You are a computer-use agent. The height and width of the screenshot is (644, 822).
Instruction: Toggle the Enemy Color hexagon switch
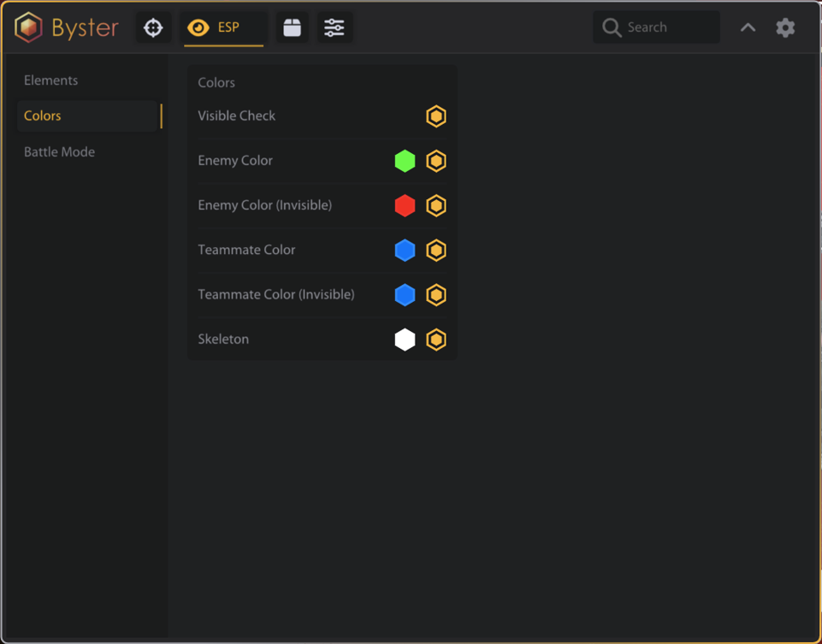point(436,161)
